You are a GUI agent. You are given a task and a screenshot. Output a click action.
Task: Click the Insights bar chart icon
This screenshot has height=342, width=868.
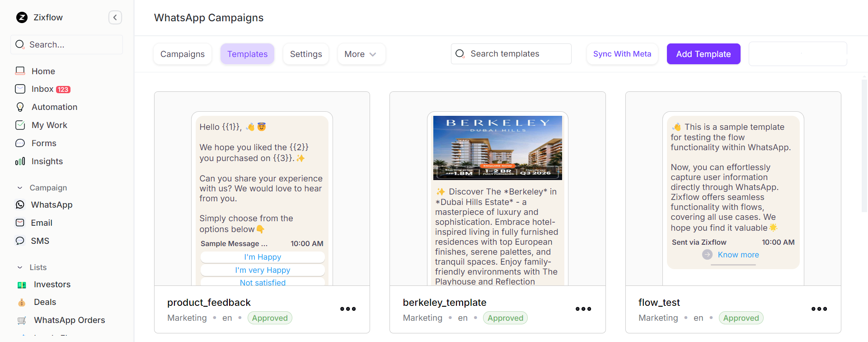coord(20,161)
